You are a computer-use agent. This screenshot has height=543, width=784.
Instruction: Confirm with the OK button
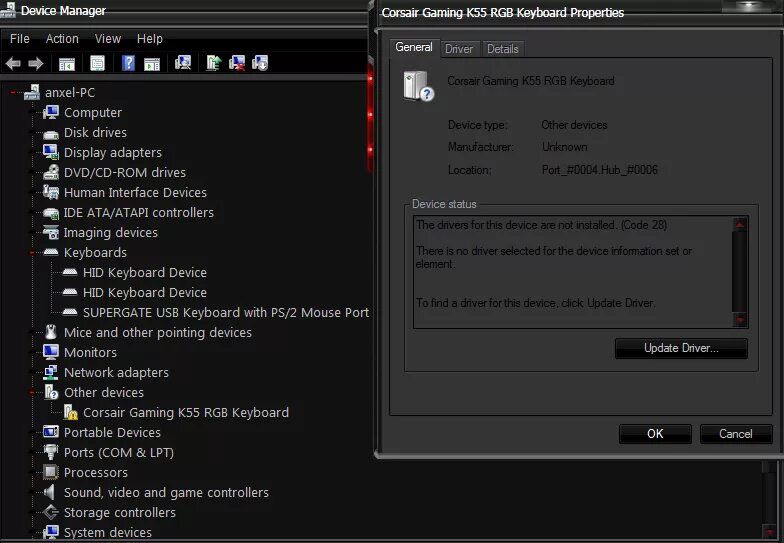pyautogui.click(x=655, y=434)
